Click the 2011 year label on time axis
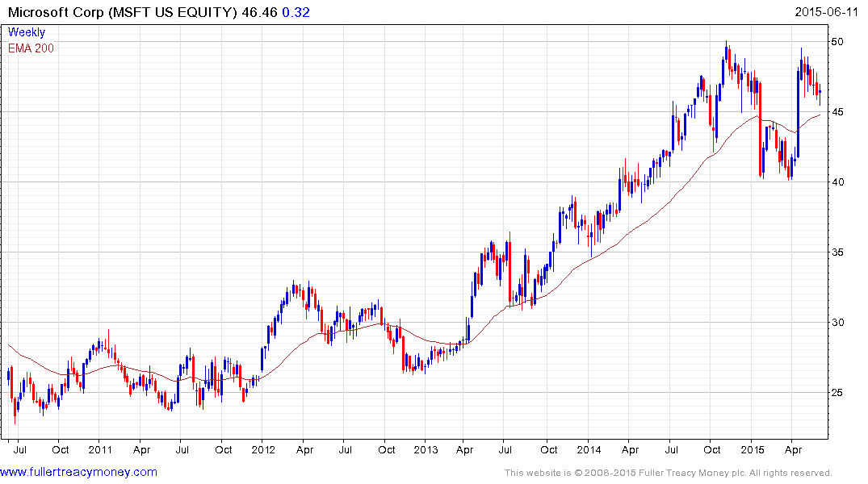This screenshot has height=484, width=868. click(100, 449)
